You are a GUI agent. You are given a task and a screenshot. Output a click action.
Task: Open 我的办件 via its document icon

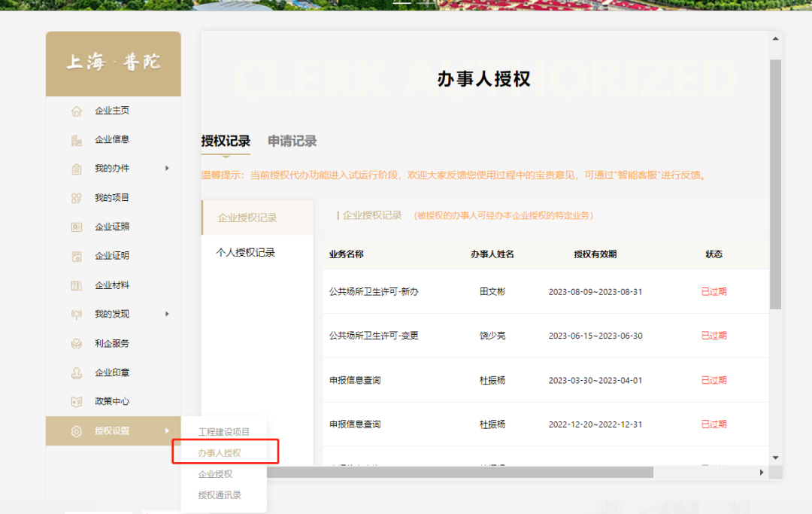click(76, 168)
